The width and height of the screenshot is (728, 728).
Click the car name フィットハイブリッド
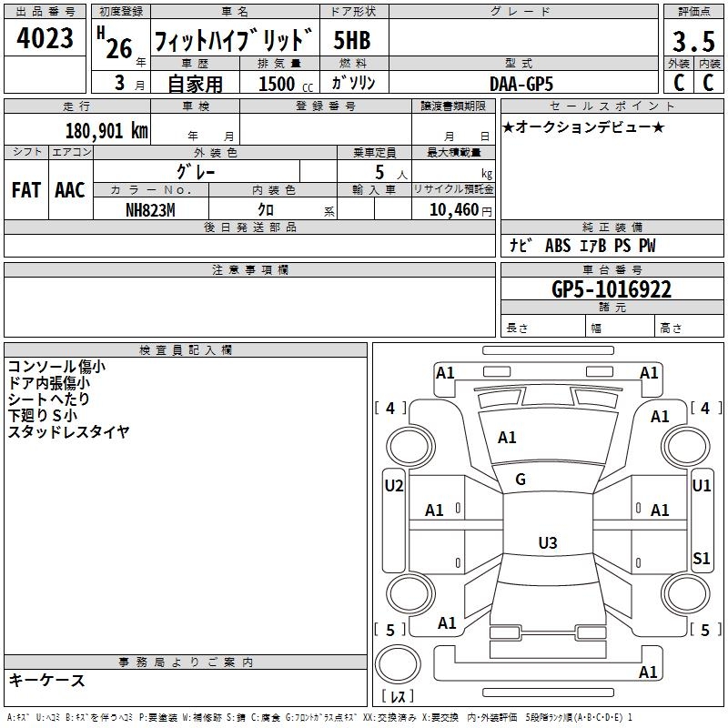pyautogui.click(x=234, y=40)
